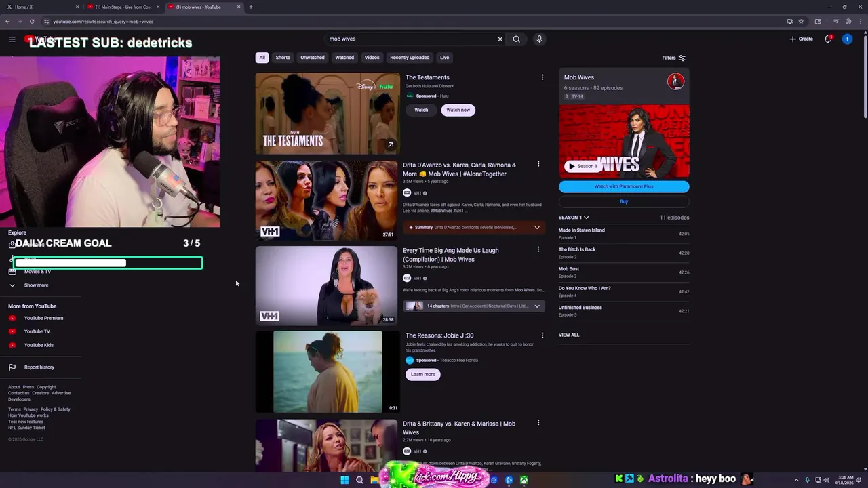Image resolution: width=868 pixels, height=488 pixels.
Task: Select the Watched filter chip
Action: click(x=344, y=58)
